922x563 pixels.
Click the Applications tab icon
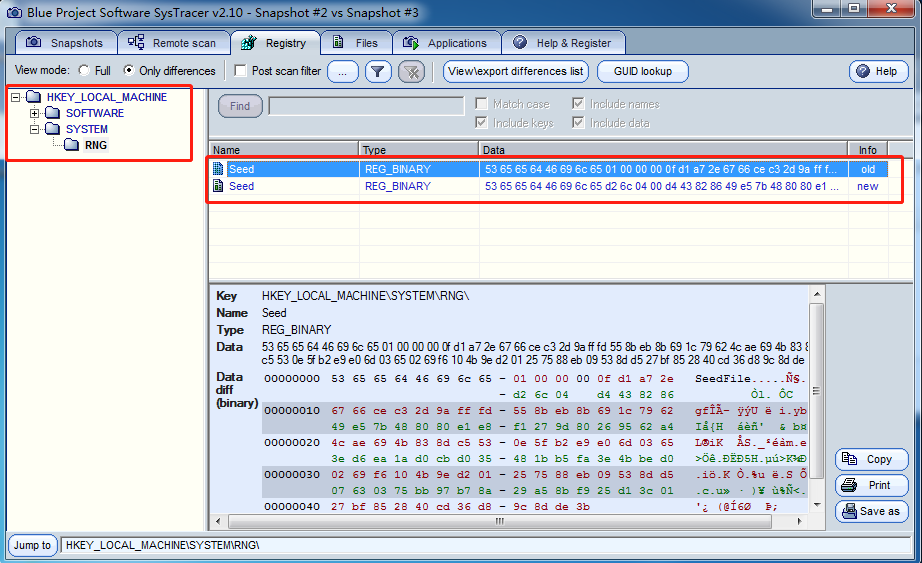[x=410, y=42]
